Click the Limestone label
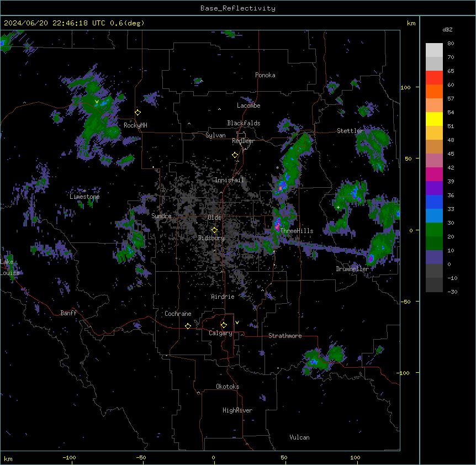The image size is (476, 465). (84, 197)
